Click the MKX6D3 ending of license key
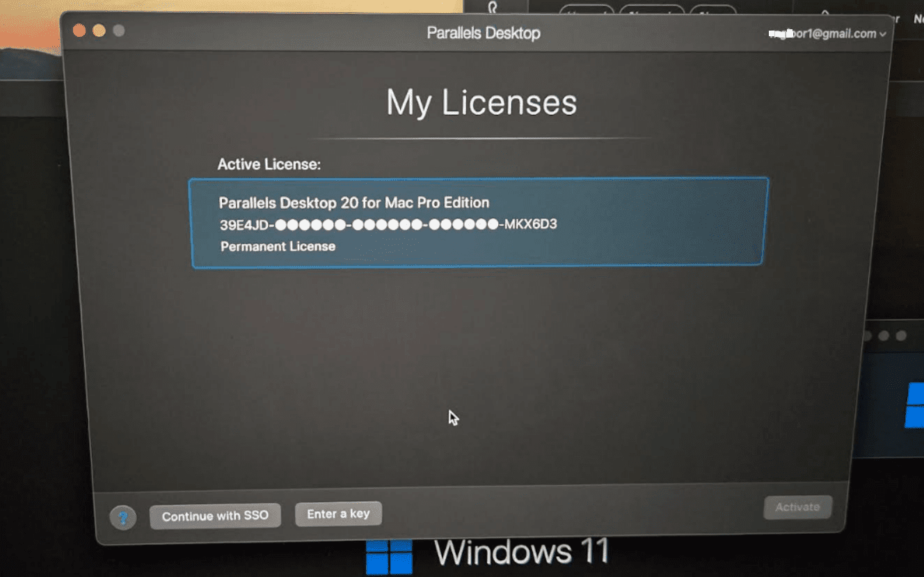 pyautogui.click(x=529, y=225)
